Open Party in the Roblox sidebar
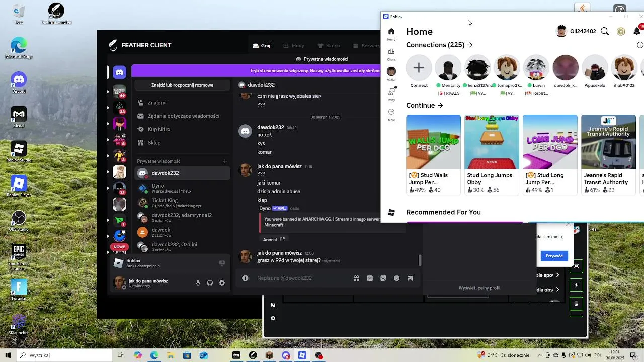This screenshot has width=644, height=362. tap(391, 94)
